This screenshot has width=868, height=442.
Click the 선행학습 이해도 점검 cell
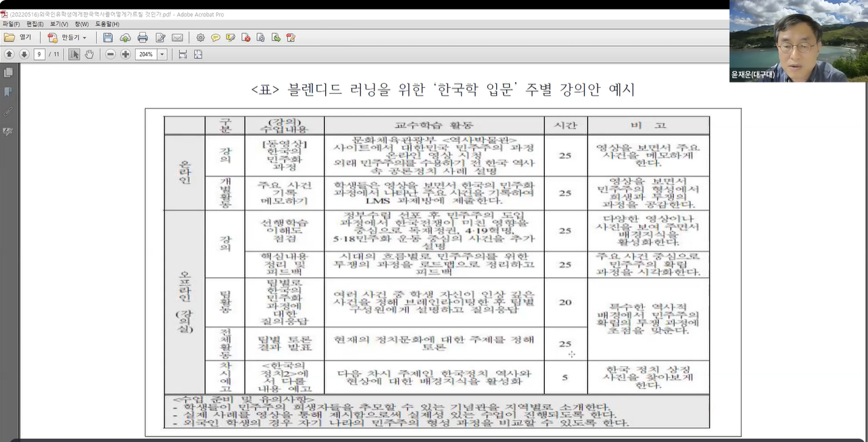point(283,230)
